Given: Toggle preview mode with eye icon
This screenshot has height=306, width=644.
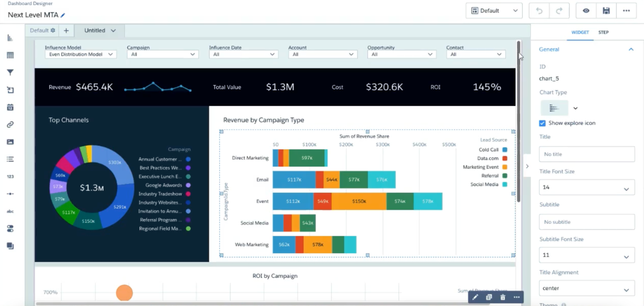Looking at the screenshot, I should (586, 11).
